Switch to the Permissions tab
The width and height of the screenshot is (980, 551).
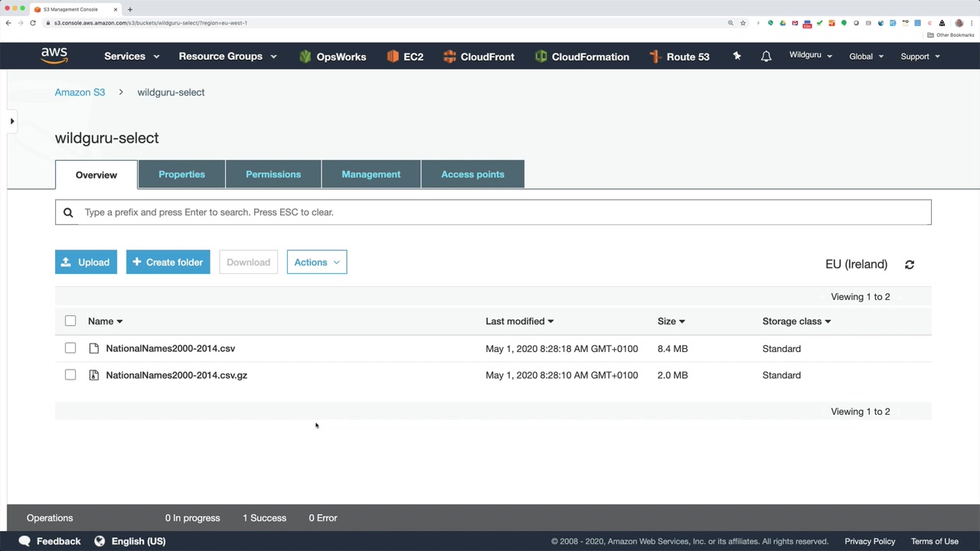point(273,174)
